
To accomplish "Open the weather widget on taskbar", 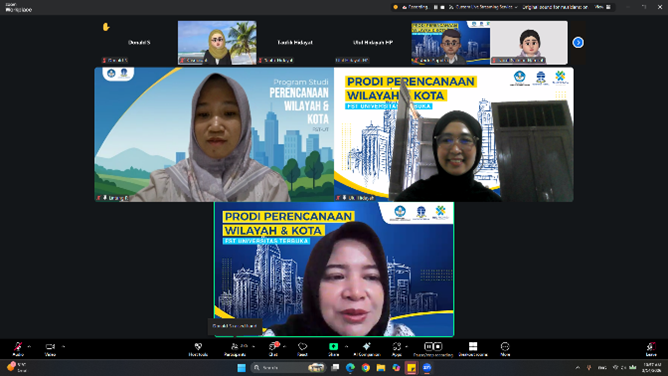I will pyautogui.click(x=16, y=367).
